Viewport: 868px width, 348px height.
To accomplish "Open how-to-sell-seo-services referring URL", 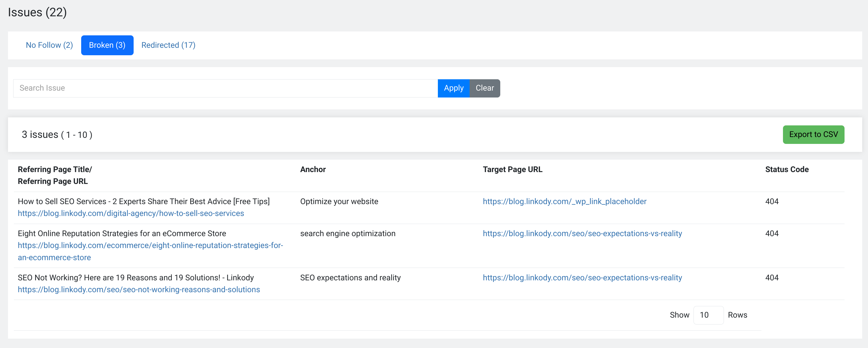I will 131,213.
